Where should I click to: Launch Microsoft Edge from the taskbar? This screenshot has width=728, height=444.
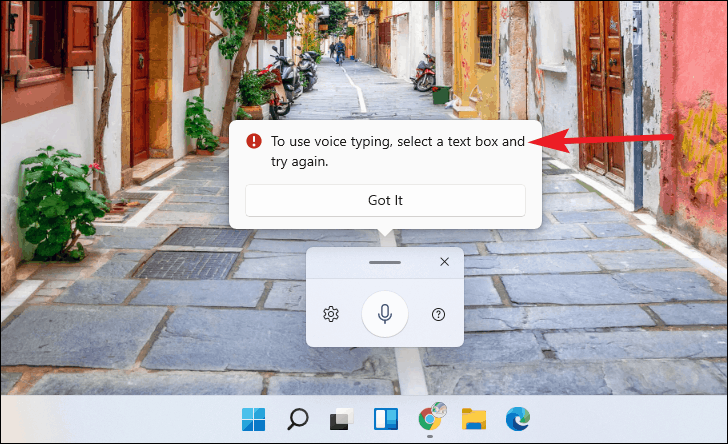[518, 419]
